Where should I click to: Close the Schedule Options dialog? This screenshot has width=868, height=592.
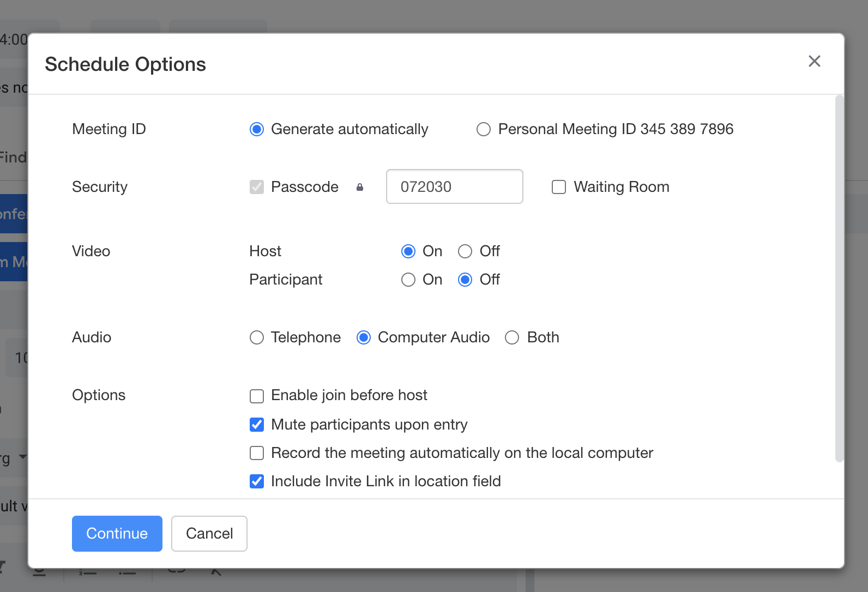[x=814, y=61]
